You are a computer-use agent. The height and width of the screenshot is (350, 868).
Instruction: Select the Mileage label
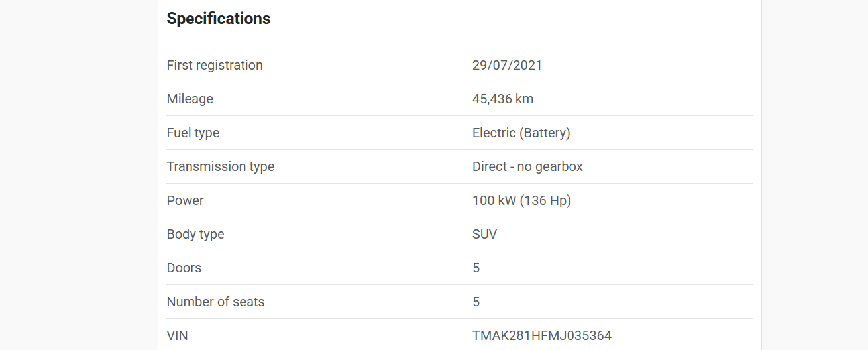[190, 99]
